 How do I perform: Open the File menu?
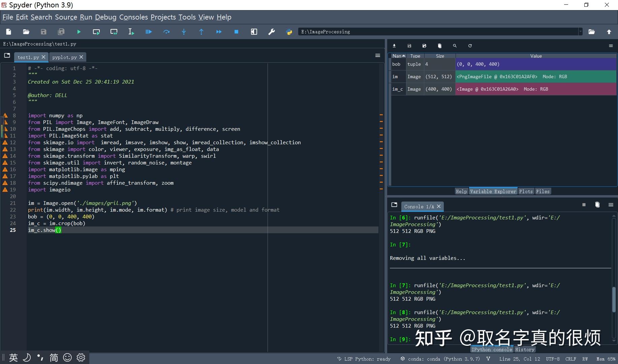(7, 17)
